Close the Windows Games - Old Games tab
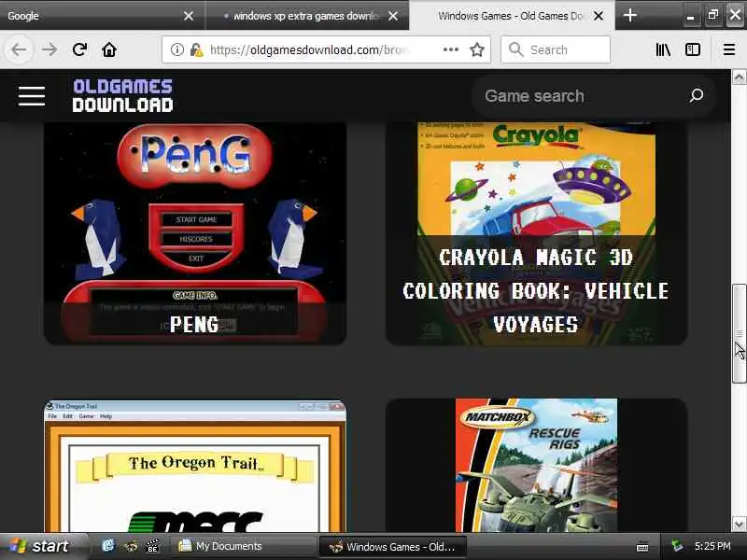This screenshot has height=560, width=747. (x=599, y=16)
